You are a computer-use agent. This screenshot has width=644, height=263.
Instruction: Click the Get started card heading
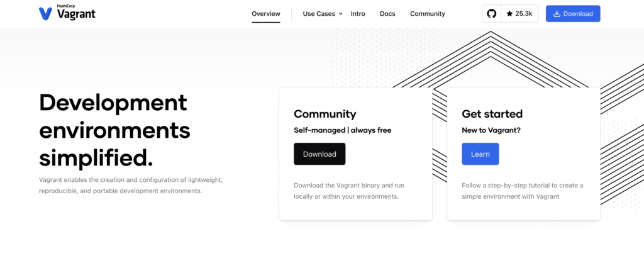coord(492,114)
